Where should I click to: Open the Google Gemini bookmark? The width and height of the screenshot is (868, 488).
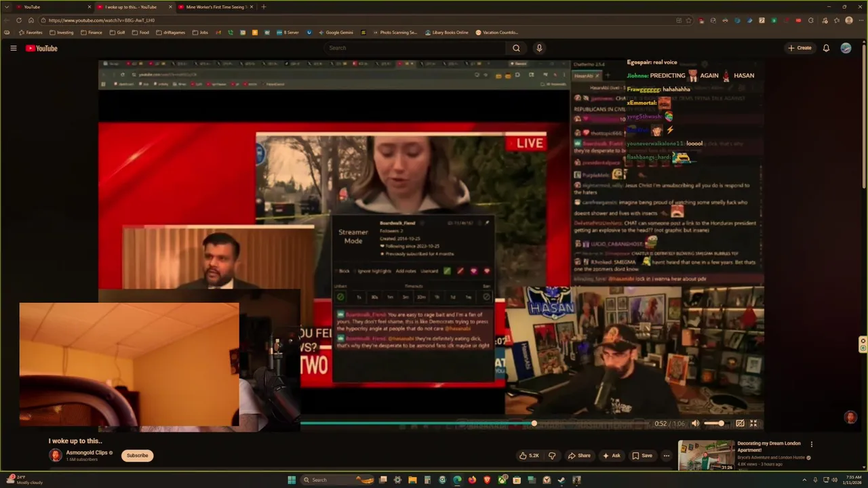point(335,33)
